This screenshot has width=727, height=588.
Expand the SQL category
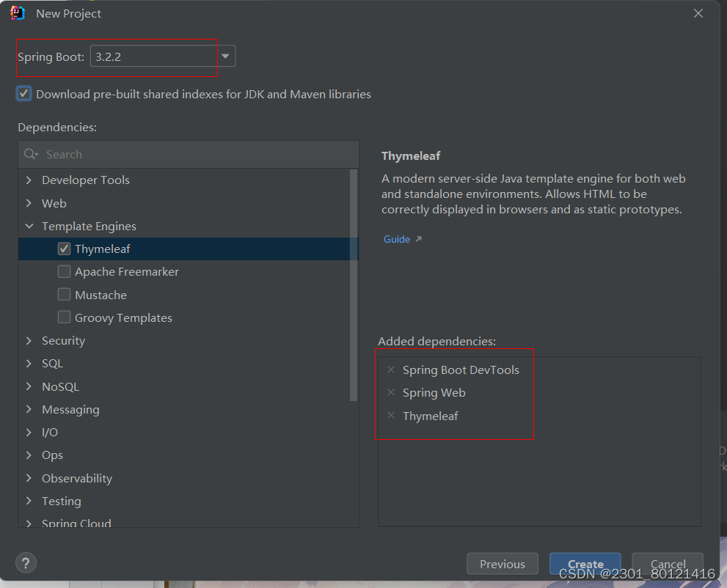(29, 363)
